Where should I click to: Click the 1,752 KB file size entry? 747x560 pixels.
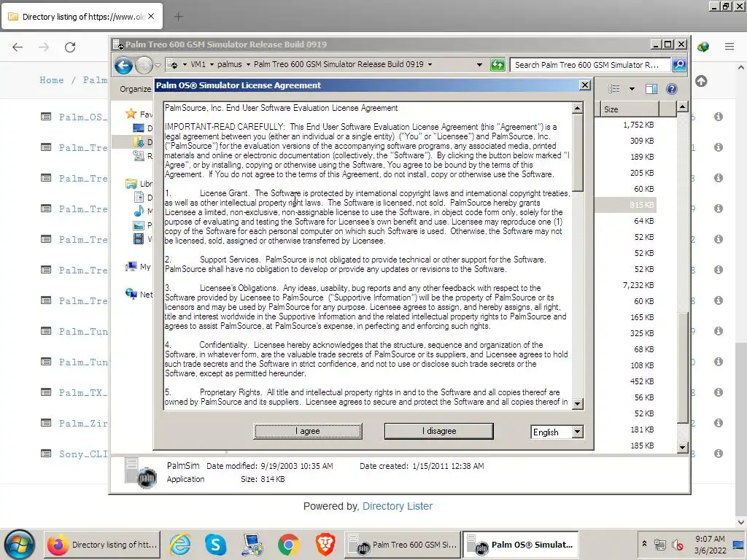coord(638,125)
